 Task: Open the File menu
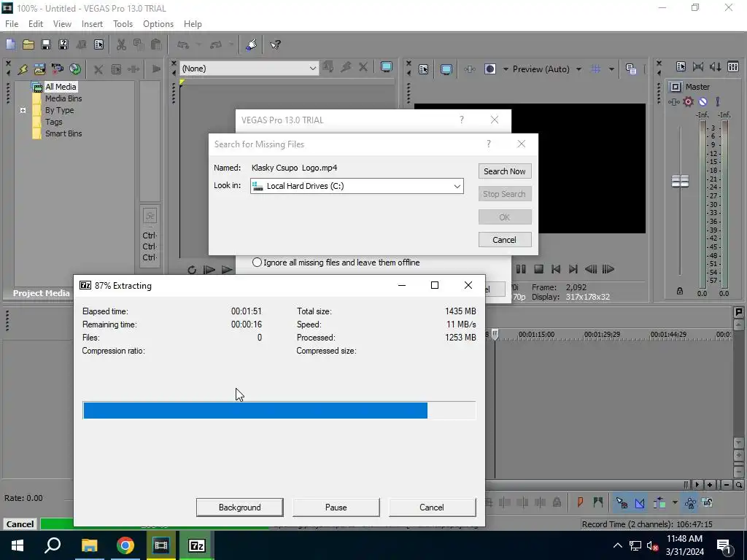[12, 24]
